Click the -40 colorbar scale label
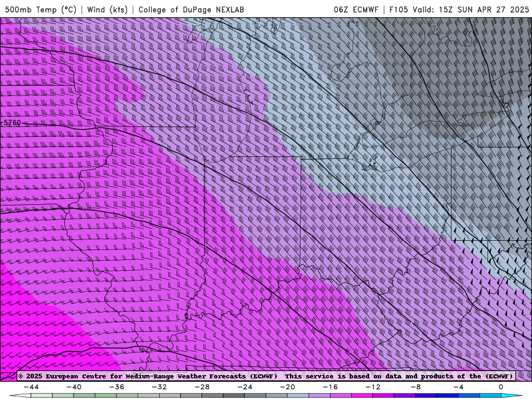 (x=74, y=387)
